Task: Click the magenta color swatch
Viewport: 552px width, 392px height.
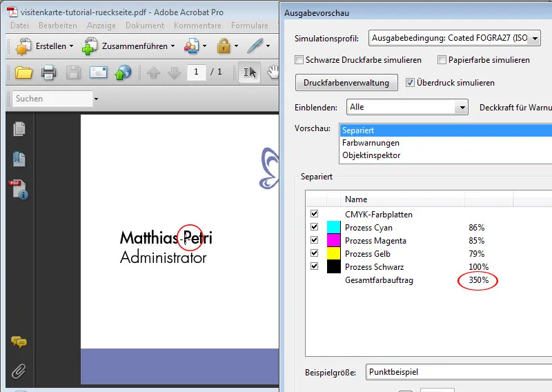Action: pos(334,240)
